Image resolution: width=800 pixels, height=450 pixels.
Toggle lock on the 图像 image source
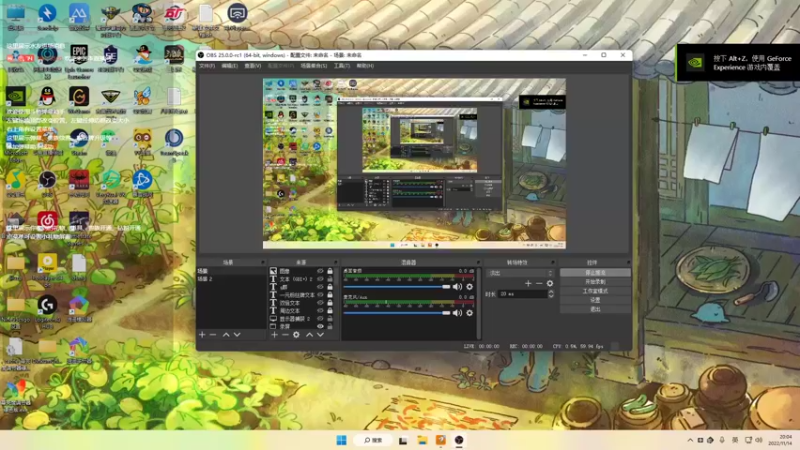tap(330, 271)
